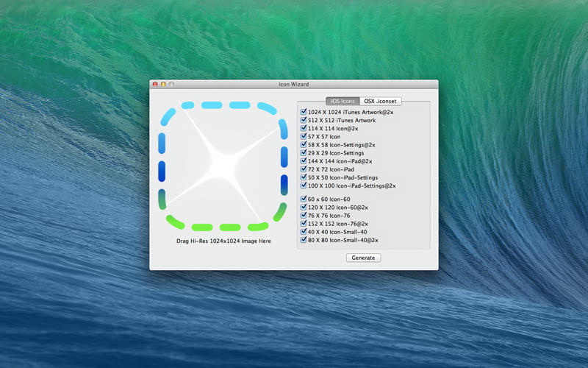Uncheck 1024 X 1024 iTunes Artwork@2x
Viewport: 588px width, 368px height.
[x=304, y=112]
